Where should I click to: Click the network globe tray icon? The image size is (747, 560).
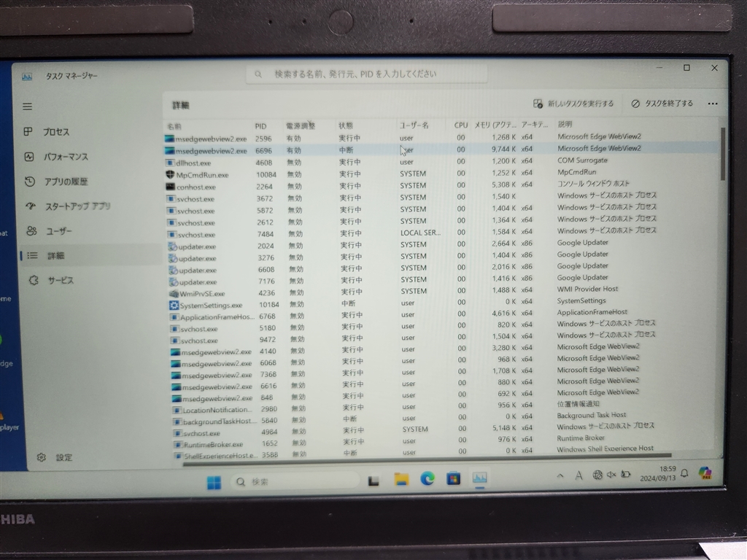pyautogui.click(x=597, y=475)
